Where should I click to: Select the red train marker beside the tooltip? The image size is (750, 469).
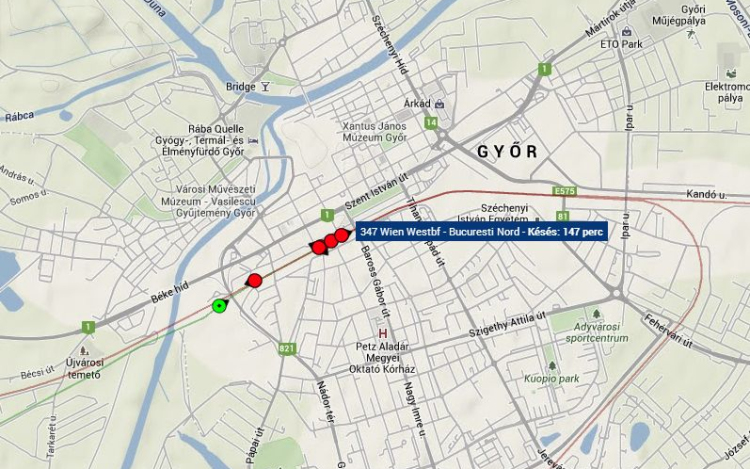click(x=341, y=235)
